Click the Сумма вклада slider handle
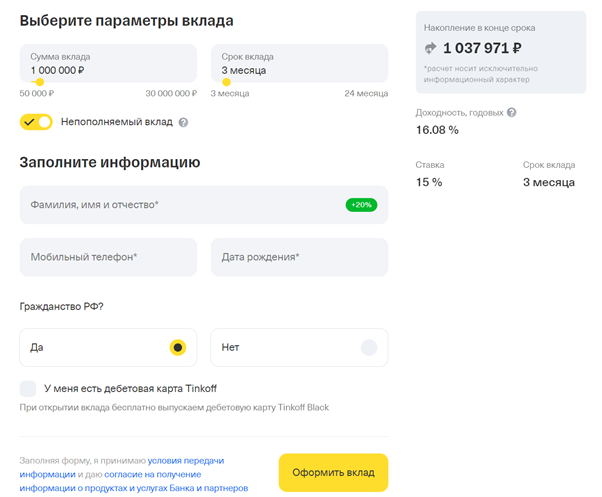The height and width of the screenshot is (497, 602). [39, 82]
